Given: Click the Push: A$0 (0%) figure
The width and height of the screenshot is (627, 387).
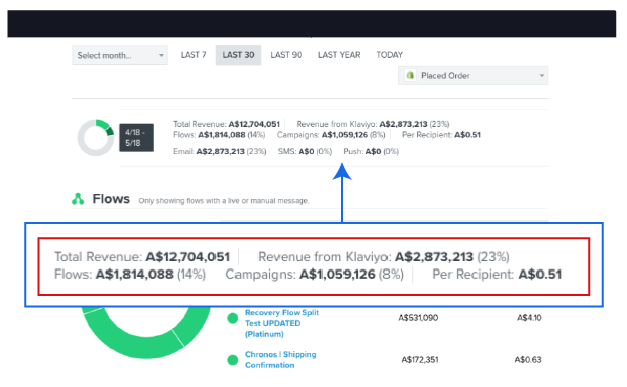Looking at the screenshot, I should click(371, 151).
